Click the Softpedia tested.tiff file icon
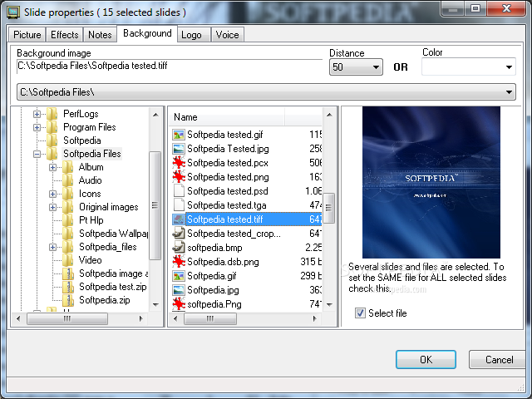 pos(179,219)
